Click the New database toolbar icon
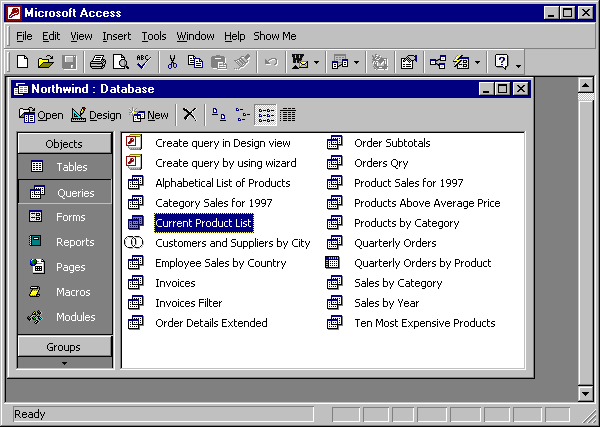The width and height of the screenshot is (600, 427). pyautogui.click(x=23, y=62)
